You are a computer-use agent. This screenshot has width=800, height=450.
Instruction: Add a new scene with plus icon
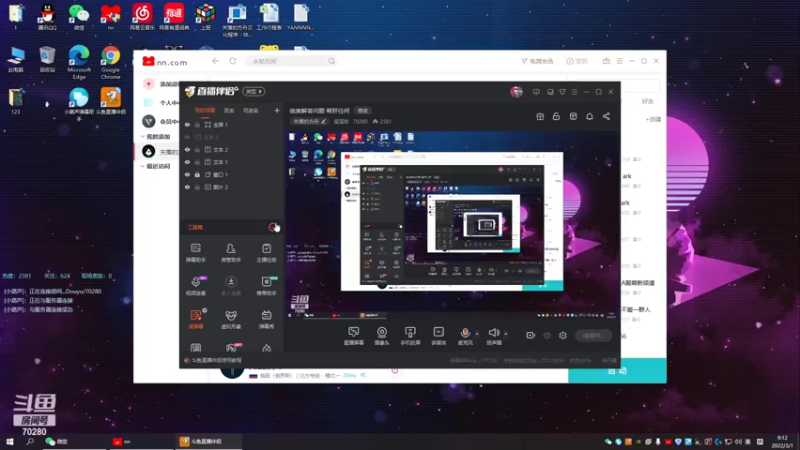tap(277, 110)
